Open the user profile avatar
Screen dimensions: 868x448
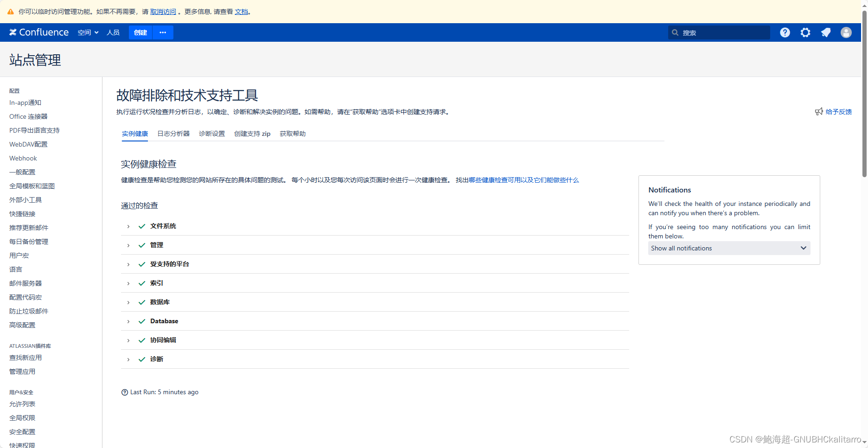[846, 32]
